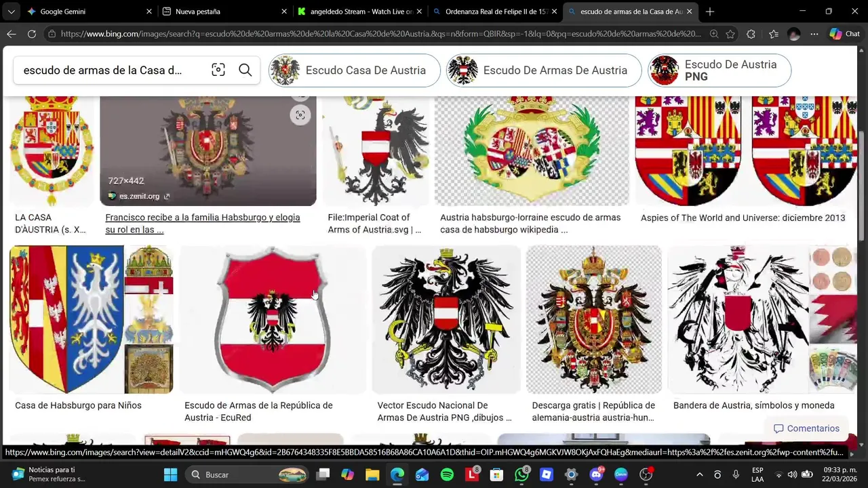This screenshot has width=868, height=488.
Task: Open Discord on taskbar
Action: [x=596, y=474]
